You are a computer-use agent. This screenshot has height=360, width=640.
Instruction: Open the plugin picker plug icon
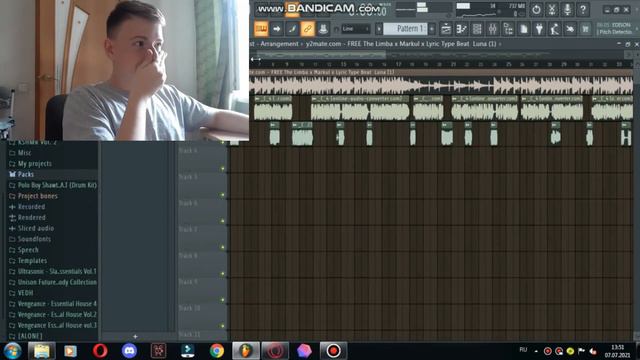tap(539, 29)
